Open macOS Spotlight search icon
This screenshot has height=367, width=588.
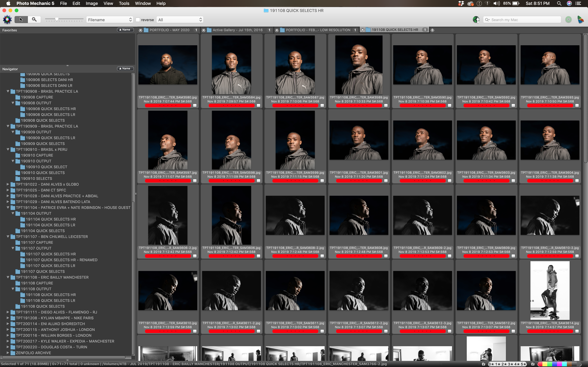(x=559, y=3)
